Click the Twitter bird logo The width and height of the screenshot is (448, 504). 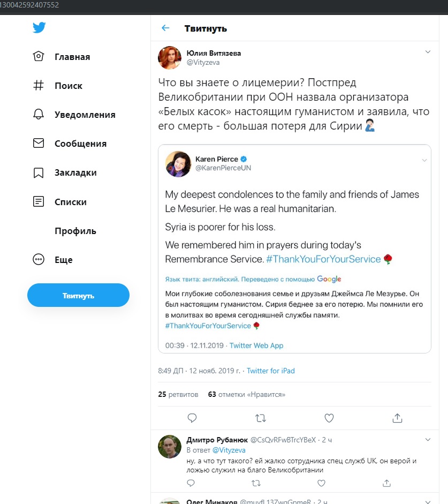click(x=39, y=28)
